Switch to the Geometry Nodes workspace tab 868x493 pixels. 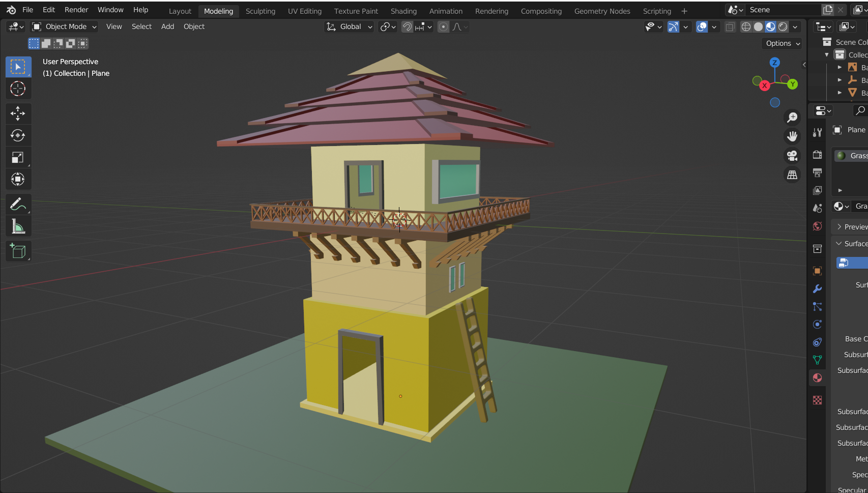coord(602,11)
